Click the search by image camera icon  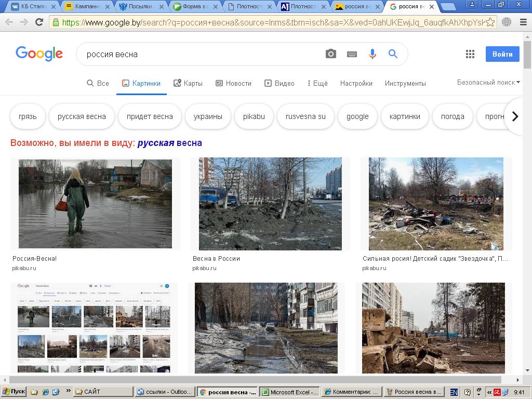click(331, 54)
